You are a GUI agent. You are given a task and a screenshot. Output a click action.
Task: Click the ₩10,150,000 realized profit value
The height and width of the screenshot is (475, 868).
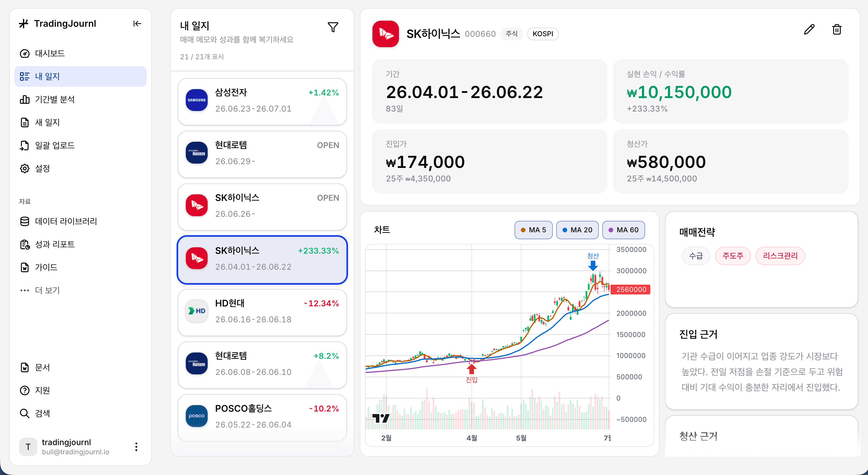click(x=679, y=92)
